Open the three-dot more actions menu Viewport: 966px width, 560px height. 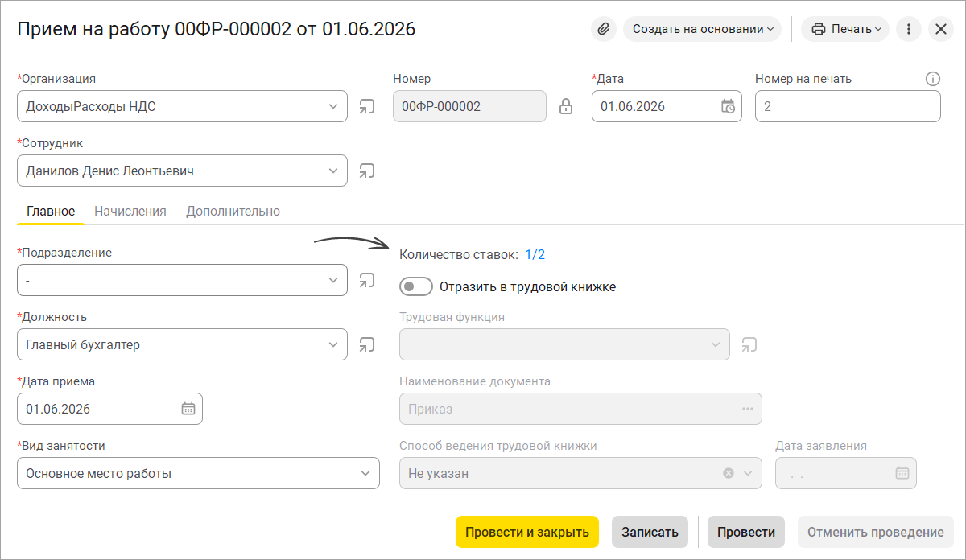[x=908, y=29]
